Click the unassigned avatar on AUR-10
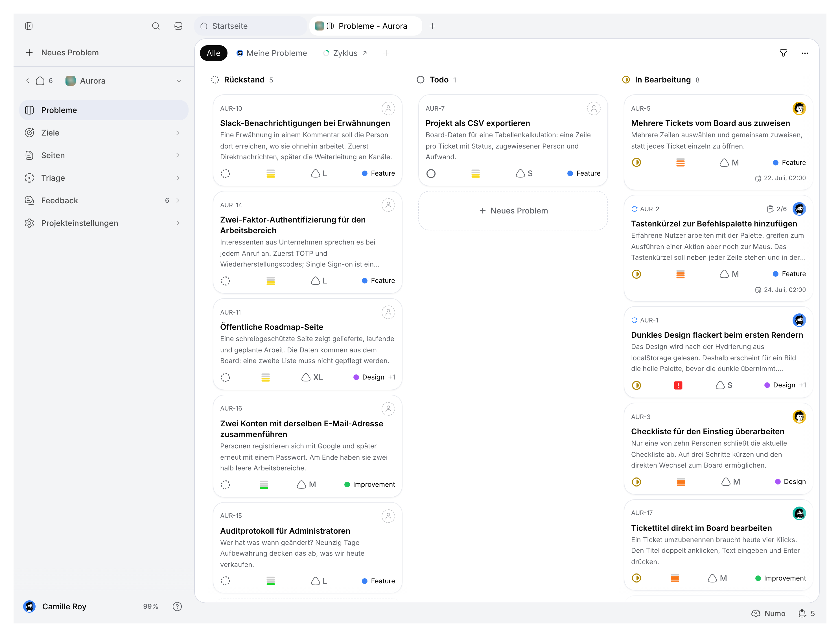 pos(388,109)
